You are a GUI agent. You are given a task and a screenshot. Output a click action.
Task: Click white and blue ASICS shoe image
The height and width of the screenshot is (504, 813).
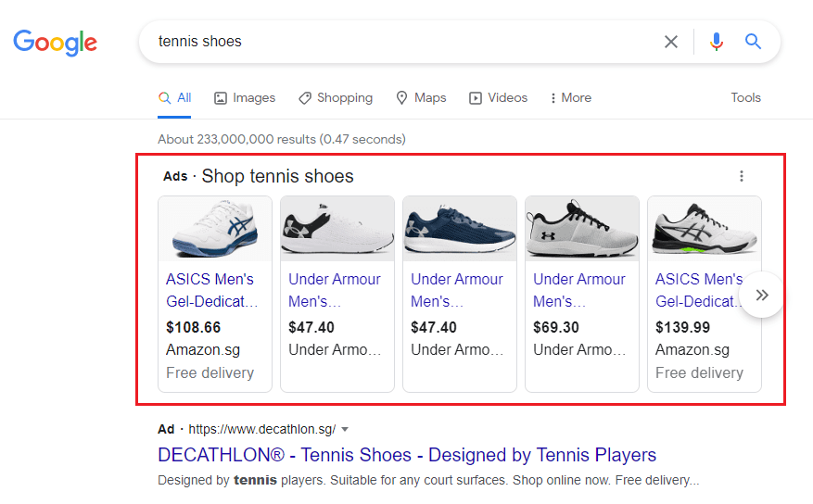(x=215, y=229)
